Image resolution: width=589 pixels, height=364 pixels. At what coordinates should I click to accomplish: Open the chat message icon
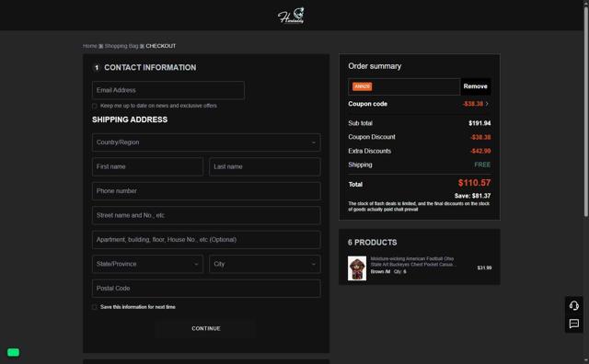pos(573,324)
